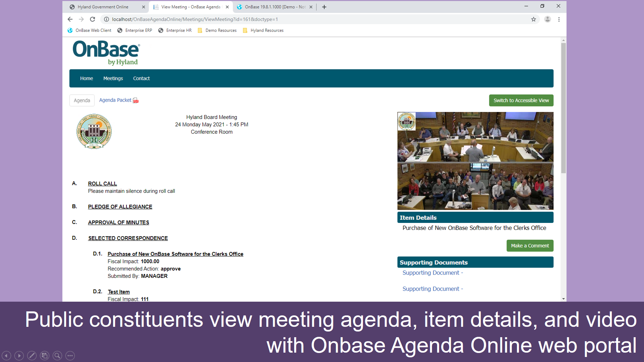Image resolution: width=644 pixels, height=362 pixels.
Task: Open the Demo Resources bookmark folder
Action: (x=217, y=31)
